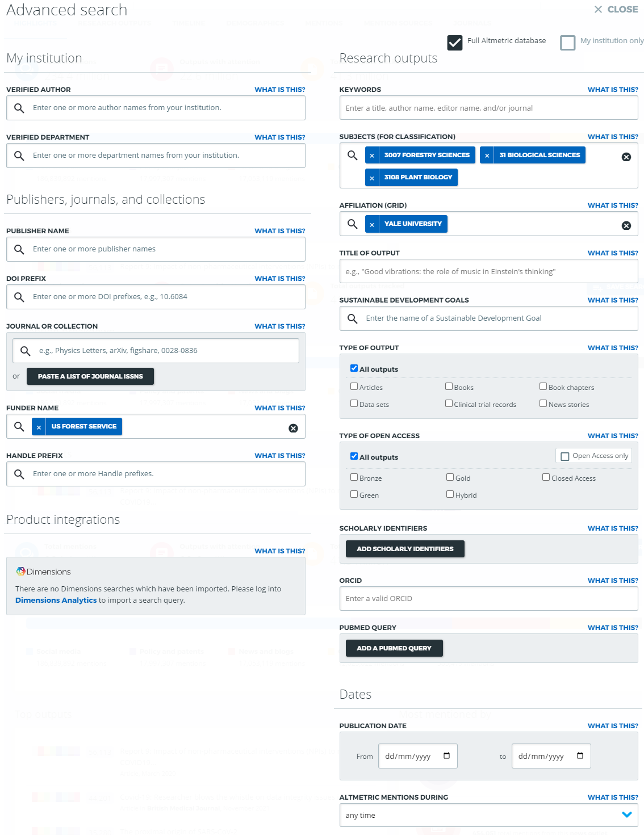Tick the Open Access only checkbox
Screen dimensions: 644x840
coord(564,456)
